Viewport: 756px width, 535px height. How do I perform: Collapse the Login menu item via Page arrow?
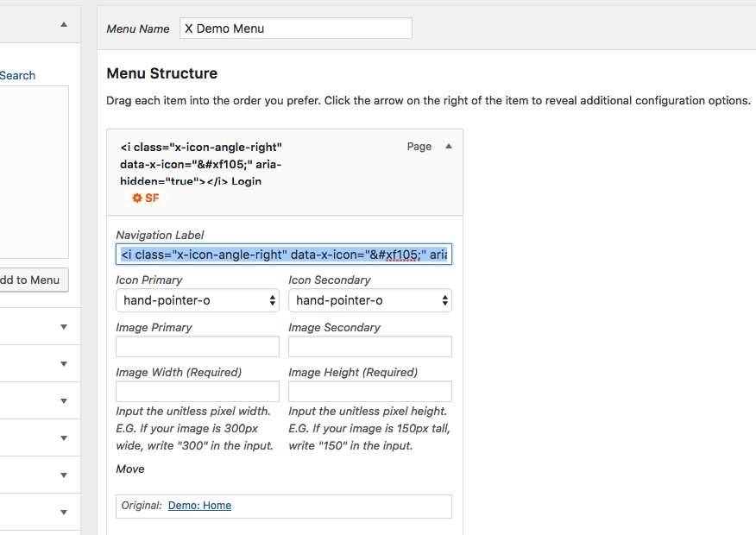448,147
